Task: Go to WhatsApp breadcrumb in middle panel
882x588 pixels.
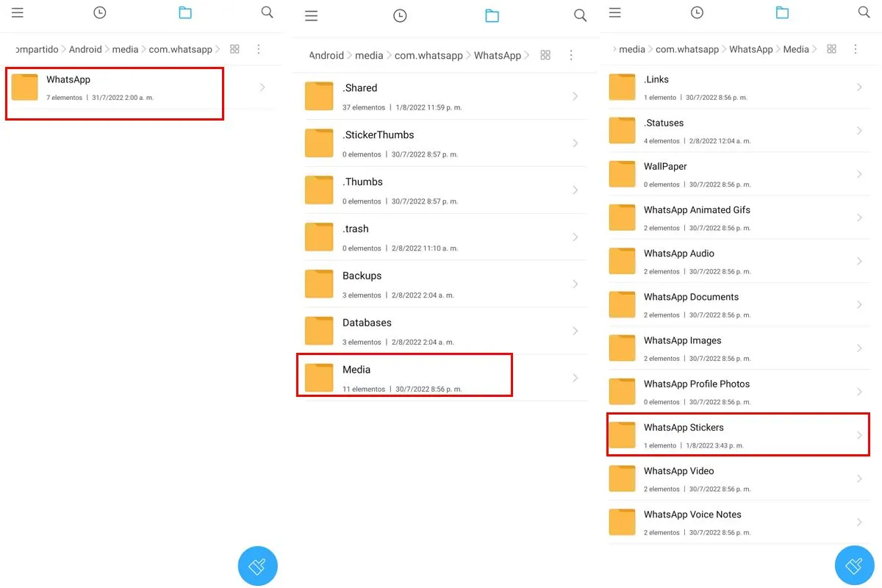Action: click(x=498, y=55)
